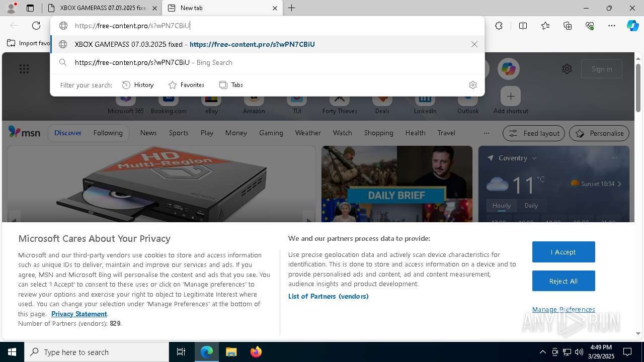
Task: Select the Bing Search suggestion row
Action: pyautogui.click(x=267, y=62)
